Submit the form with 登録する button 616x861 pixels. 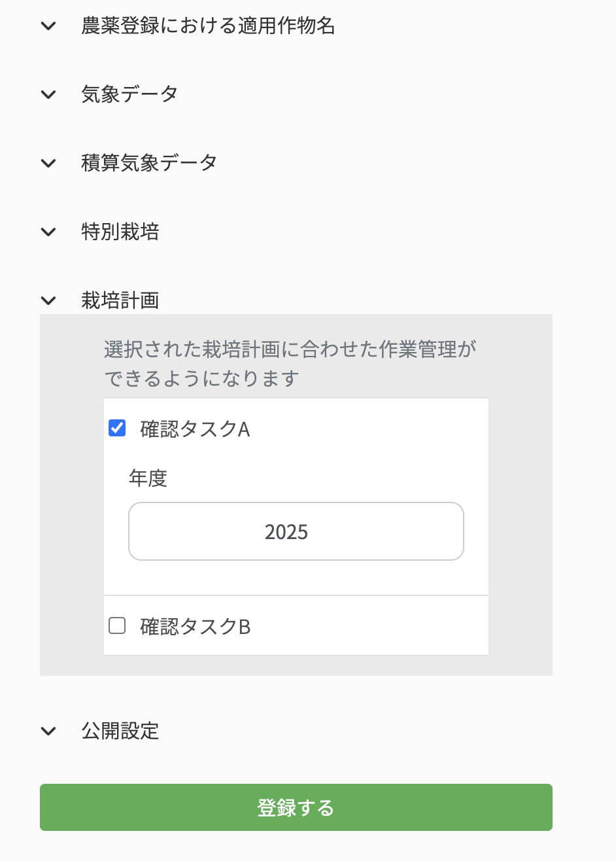pyautogui.click(x=296, y=807)
